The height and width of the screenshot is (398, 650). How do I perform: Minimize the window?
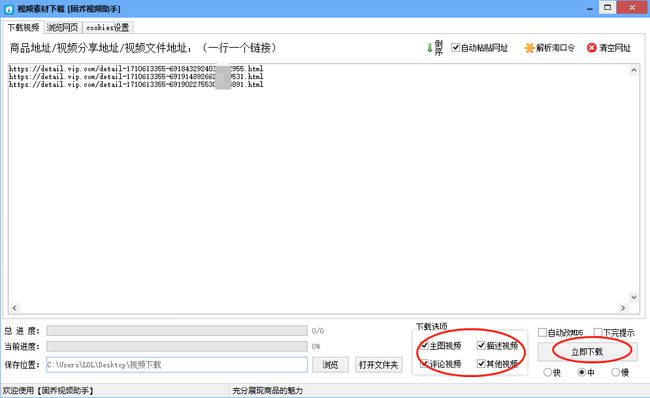tap(589, 9)
